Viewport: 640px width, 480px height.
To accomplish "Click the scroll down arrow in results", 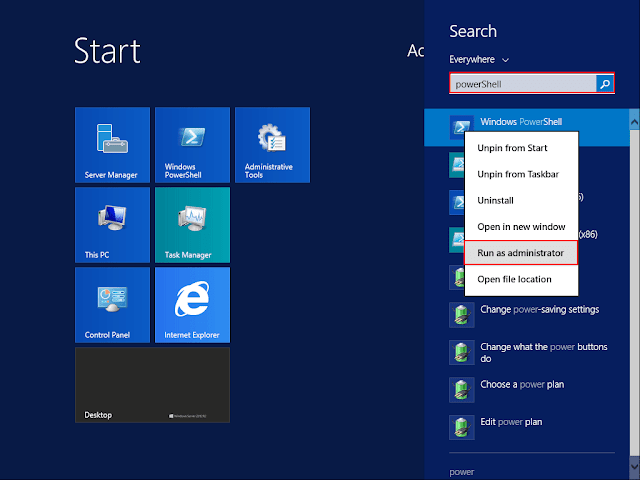I will point(635,466).
